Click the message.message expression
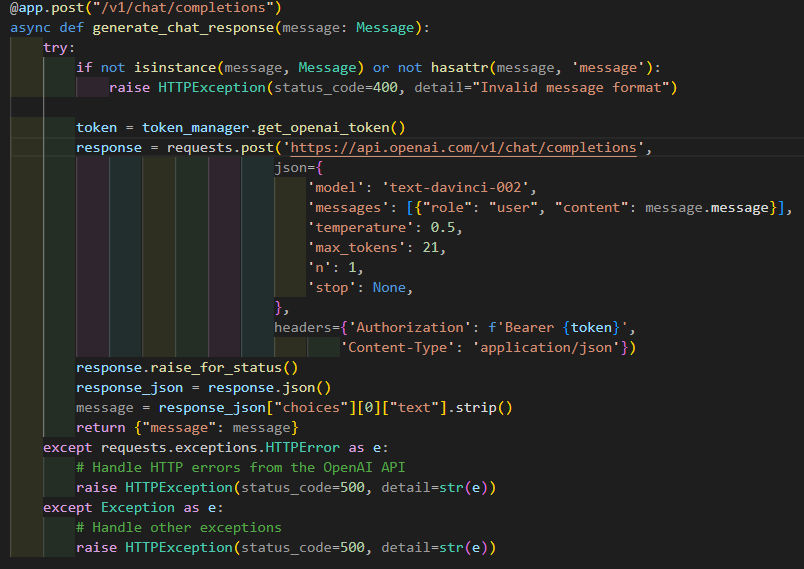Screen dimensions: 804x569 point(707,208)
